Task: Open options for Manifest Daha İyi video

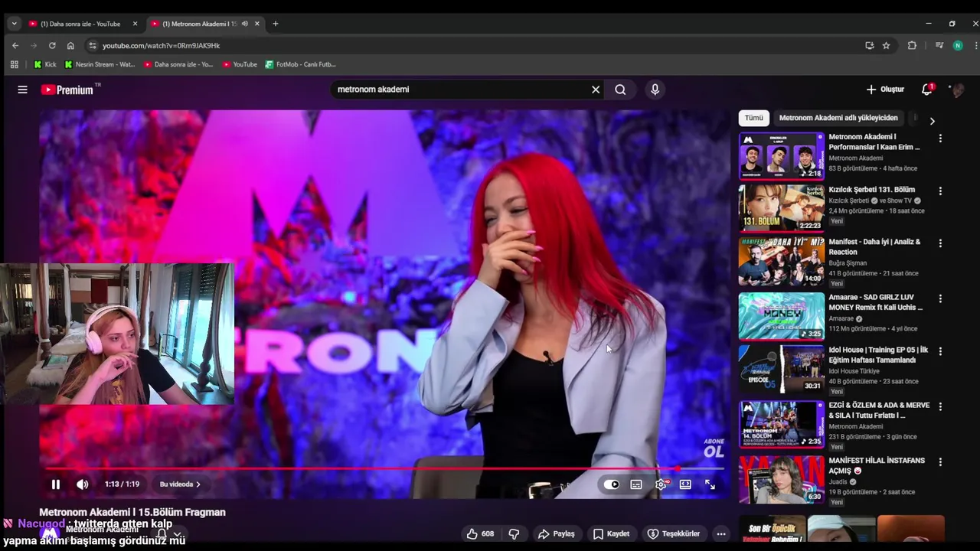Action: pyautogui.click(x=940, y=243)
